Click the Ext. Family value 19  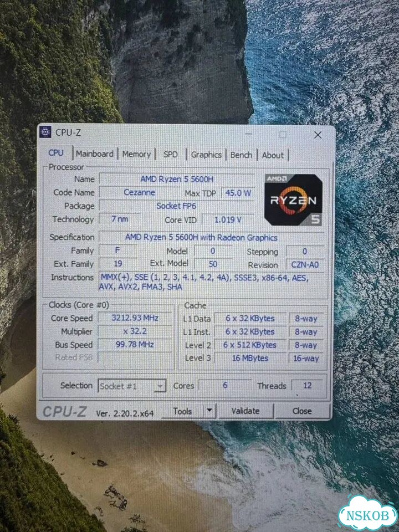click(117, 264)
